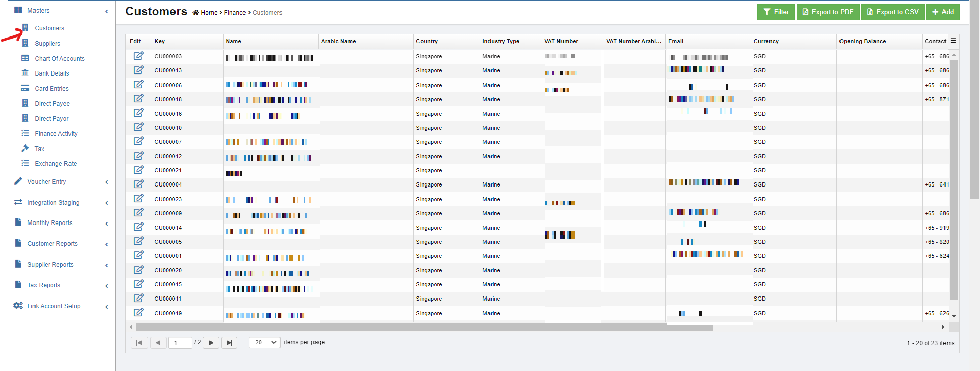
Task: Click the green Add button
Action: point(942,12)
